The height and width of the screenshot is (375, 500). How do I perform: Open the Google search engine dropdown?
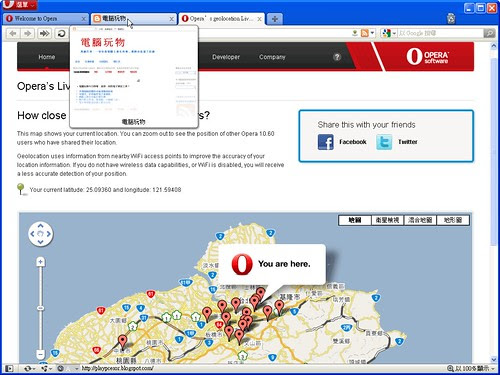click(389, 33)
